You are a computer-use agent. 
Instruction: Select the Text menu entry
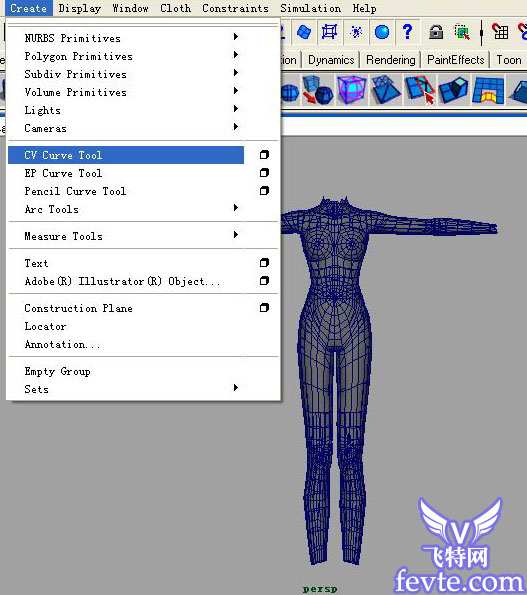coord(126,263)
